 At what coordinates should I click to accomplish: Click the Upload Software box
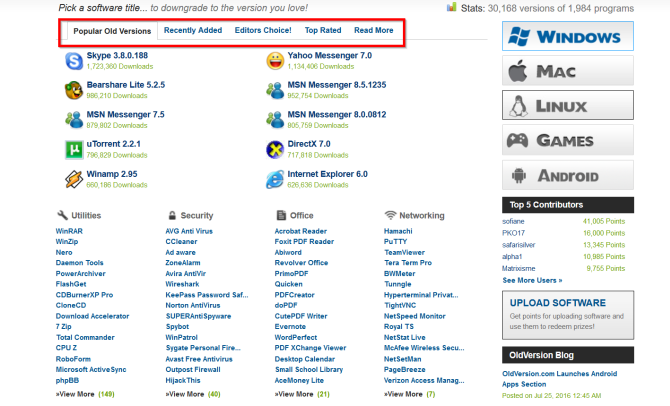click(568, 315)
